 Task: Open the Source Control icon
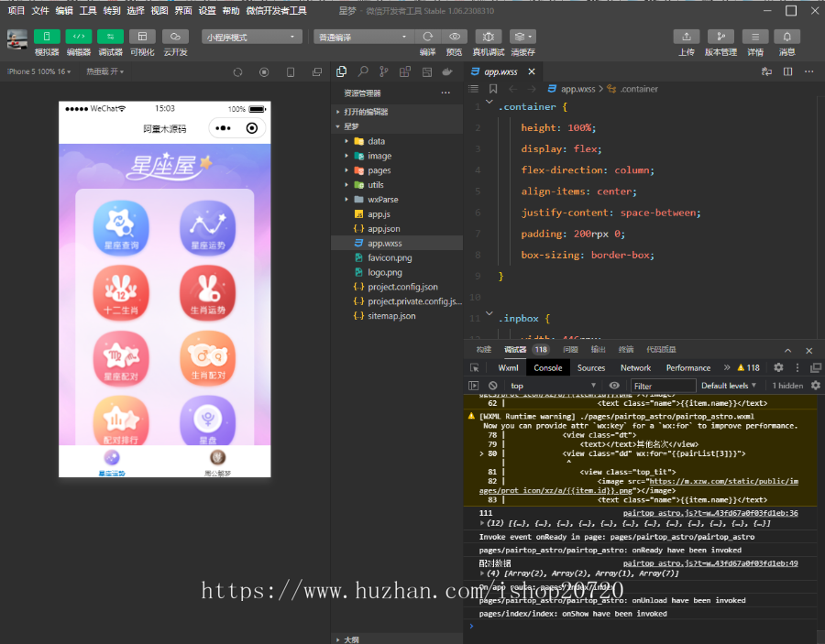(384, 72)
